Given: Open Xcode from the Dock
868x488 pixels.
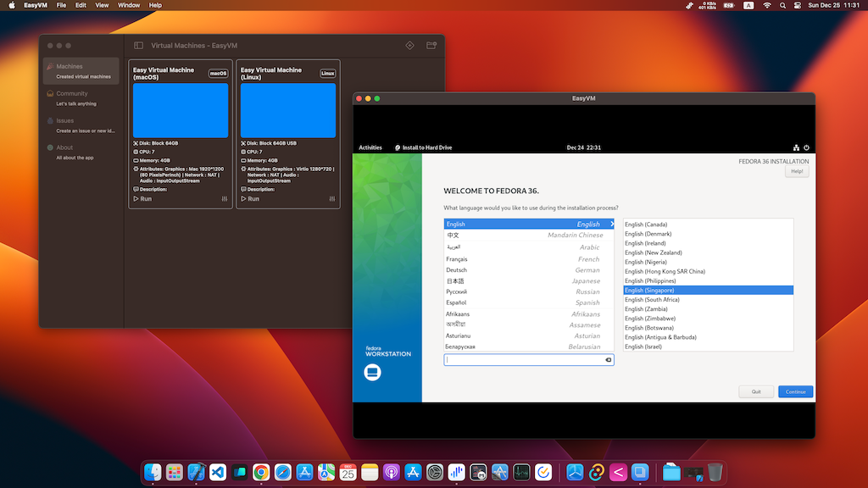Looking at the screenshot, I should pyautogui.click(x=196, y=473).
